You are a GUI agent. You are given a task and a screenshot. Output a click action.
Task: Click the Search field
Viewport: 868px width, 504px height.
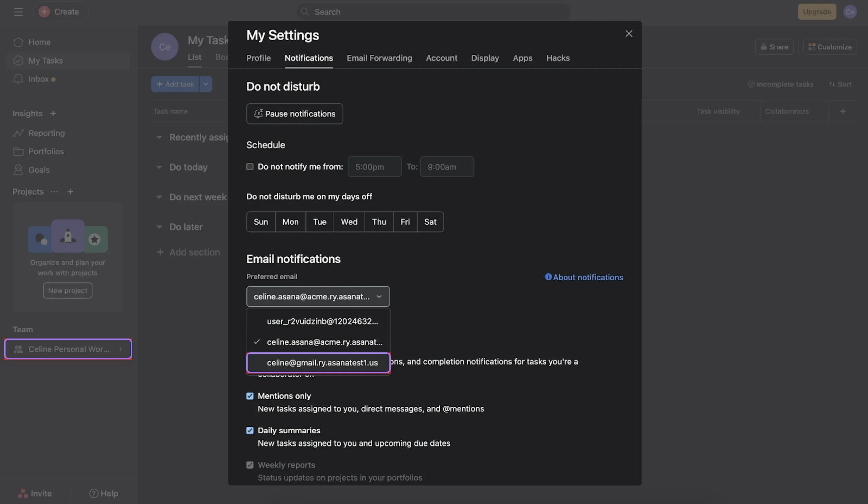432,11
